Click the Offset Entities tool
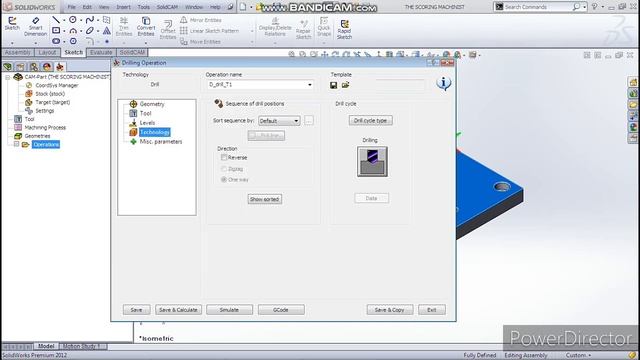Viewport: 640px width, 360px height. (x=168, y=29)
